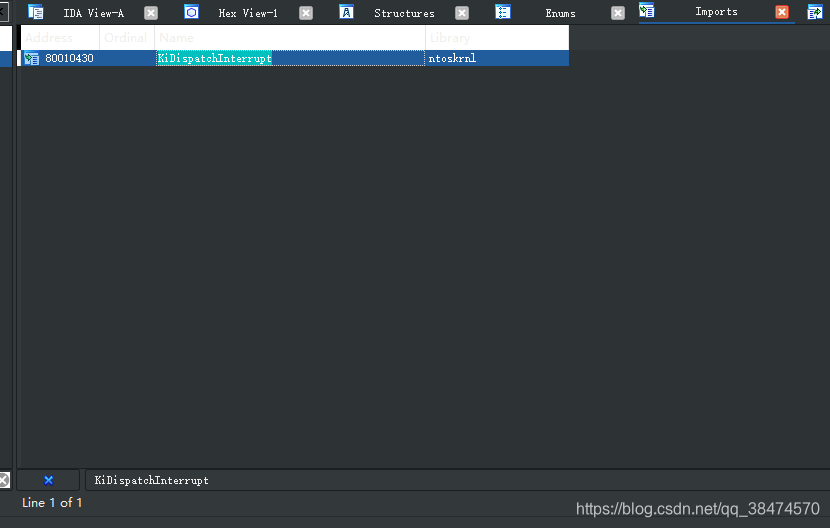Clear the filter with blue X button
This screenshot has height=528, width=830.
pos(48,480)
